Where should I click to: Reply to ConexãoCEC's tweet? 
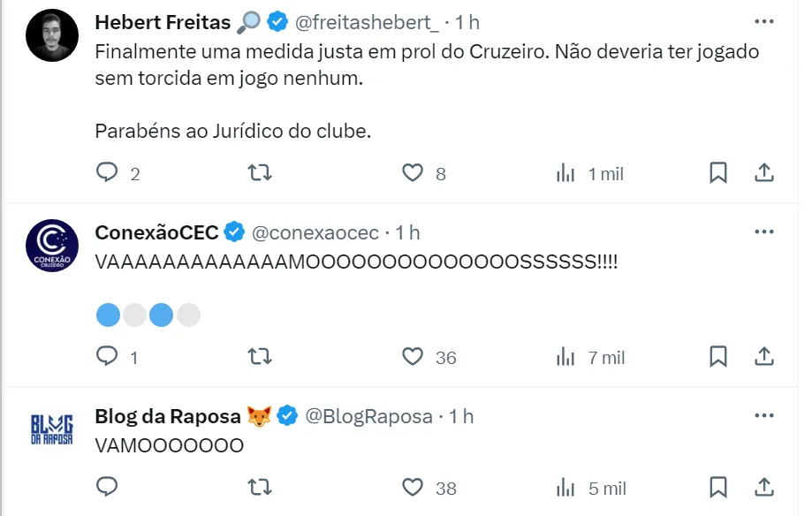pos(107,357)
